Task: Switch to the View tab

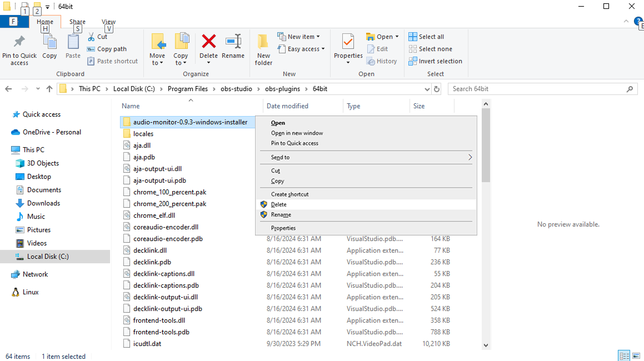Action: [x=108, y=22]
